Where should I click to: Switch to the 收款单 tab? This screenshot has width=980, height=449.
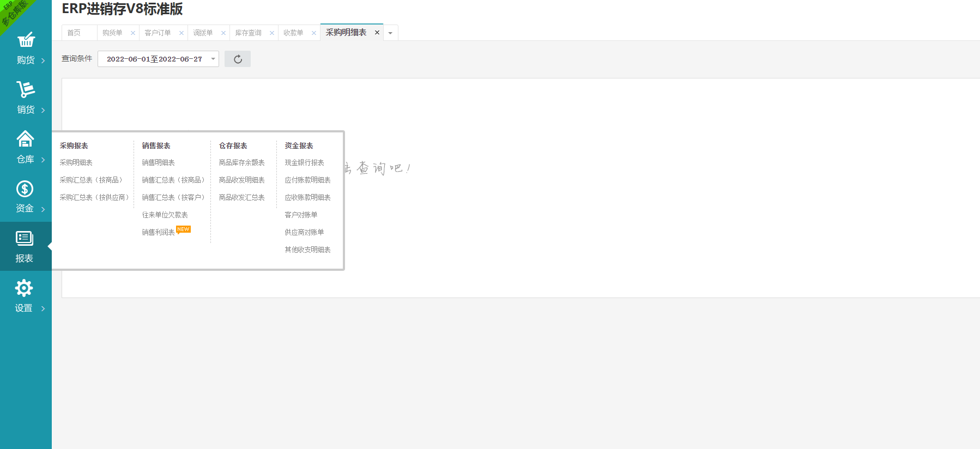(x=293, y=33)
